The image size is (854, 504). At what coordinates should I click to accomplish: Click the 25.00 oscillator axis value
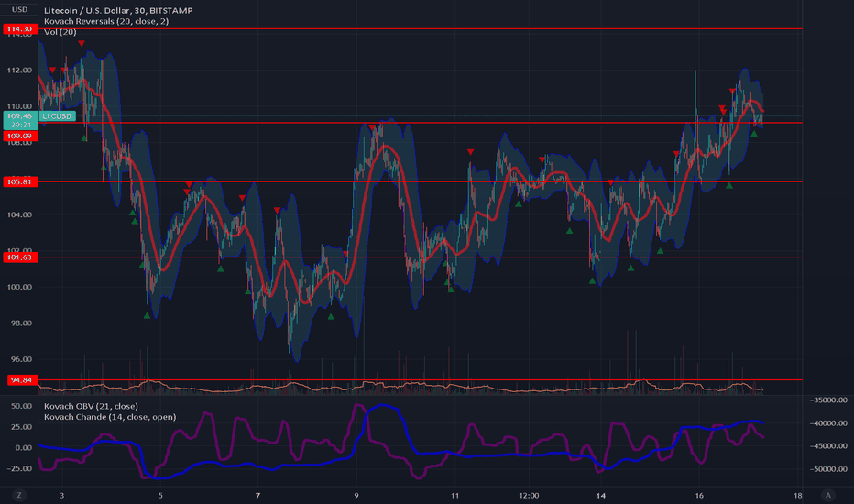tap(21, 427)
